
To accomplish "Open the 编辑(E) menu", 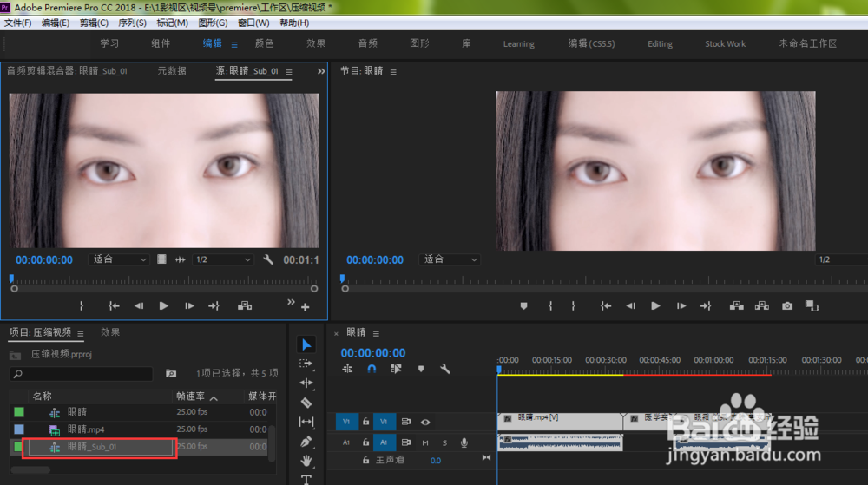I will pyautogui.click(x=56, y=23).
